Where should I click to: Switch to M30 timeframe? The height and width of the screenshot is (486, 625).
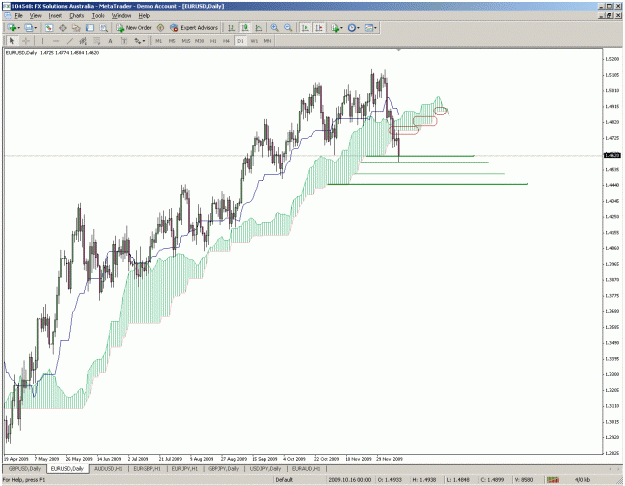coord(199,41)
